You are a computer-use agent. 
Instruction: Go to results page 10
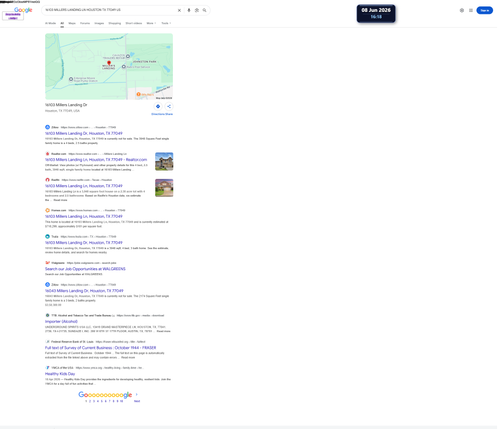click(x=121, y=401)
